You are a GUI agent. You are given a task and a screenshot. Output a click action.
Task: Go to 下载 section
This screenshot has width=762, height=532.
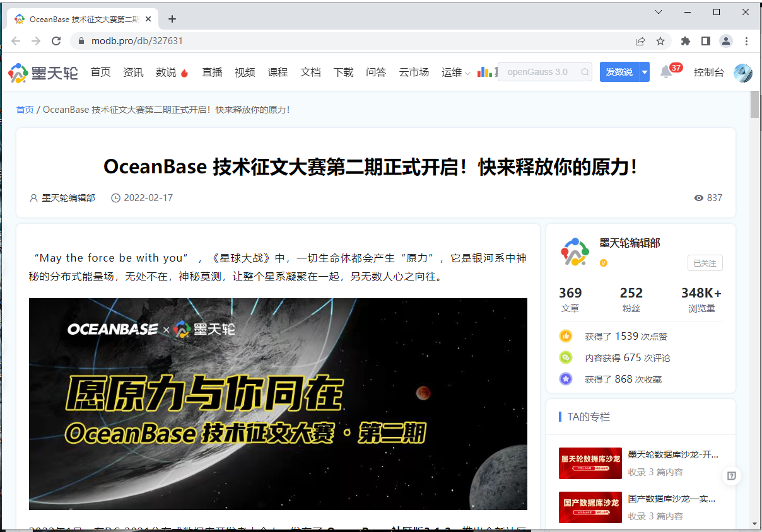pyautogui.click(x=343, y=72)
